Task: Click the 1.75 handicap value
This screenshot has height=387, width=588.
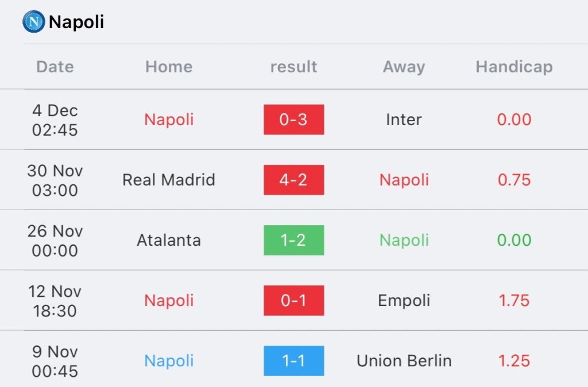Action: point(514,300)
